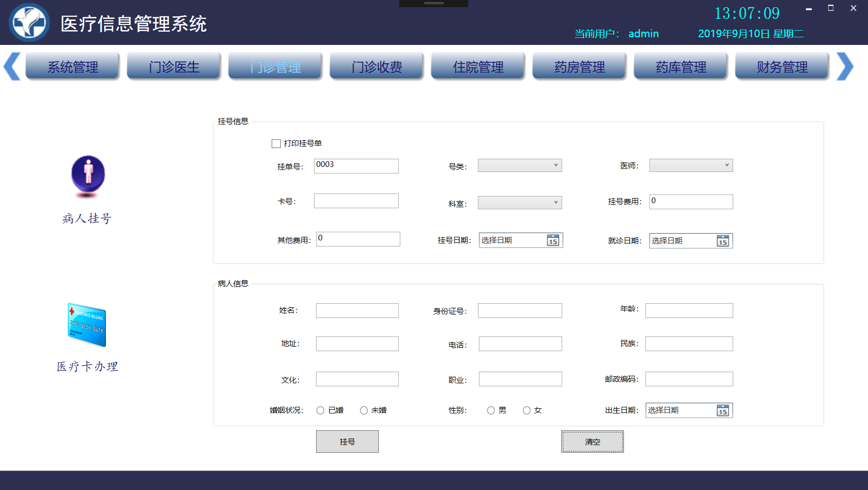Open the 财务管理 menu
The width and height of the screenshot is (868, 490).
[782, 66]
